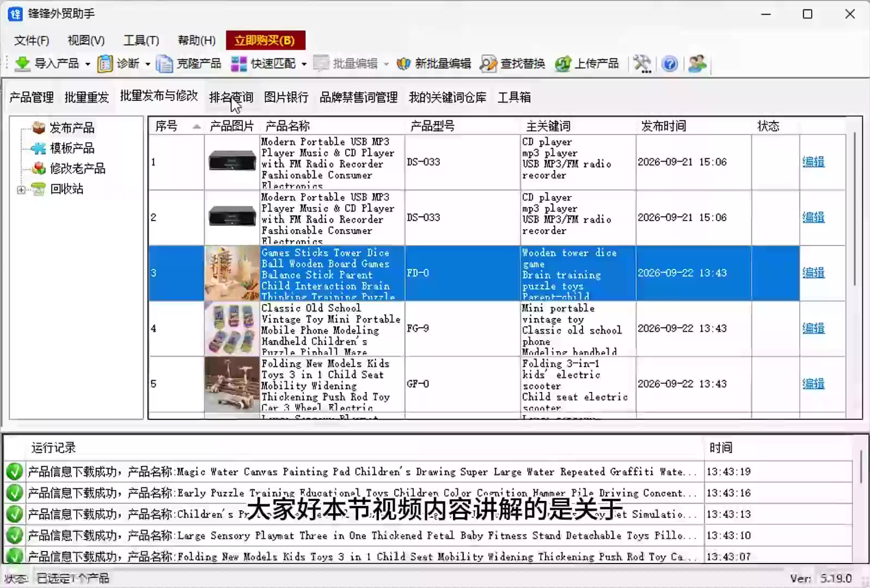Click the toy phones thumbnail in row 4
The width and height of the screenshot is (870, 588).
click(232, 328)
